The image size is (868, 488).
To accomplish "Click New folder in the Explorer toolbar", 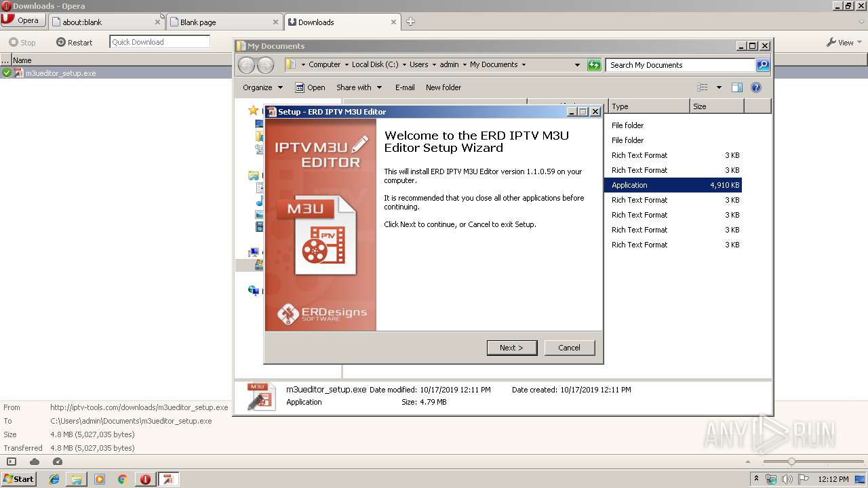I will click(x=443, y=87).
